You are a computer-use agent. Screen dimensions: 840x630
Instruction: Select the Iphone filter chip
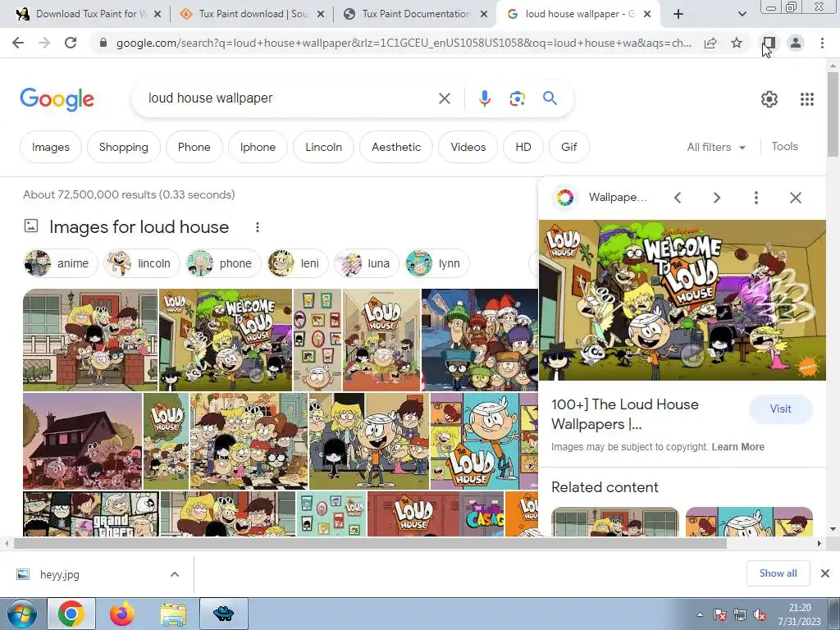pyautogui.click(x=258, y=147)
